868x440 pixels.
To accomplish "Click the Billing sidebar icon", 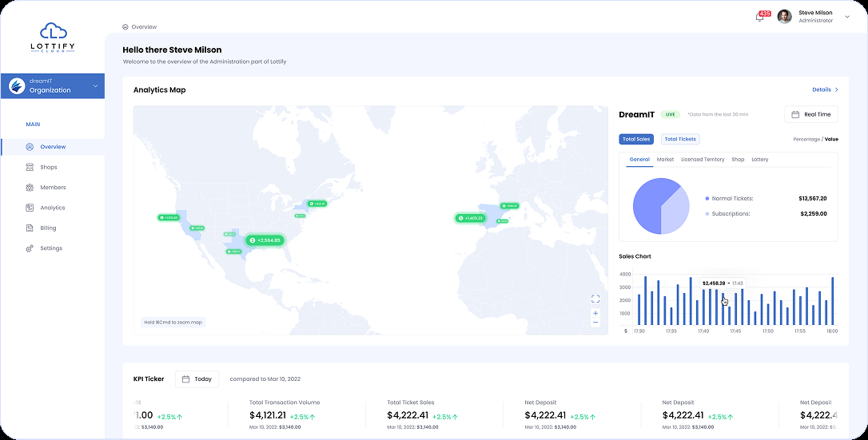I will pyautogui.click(x=30, y=228).
